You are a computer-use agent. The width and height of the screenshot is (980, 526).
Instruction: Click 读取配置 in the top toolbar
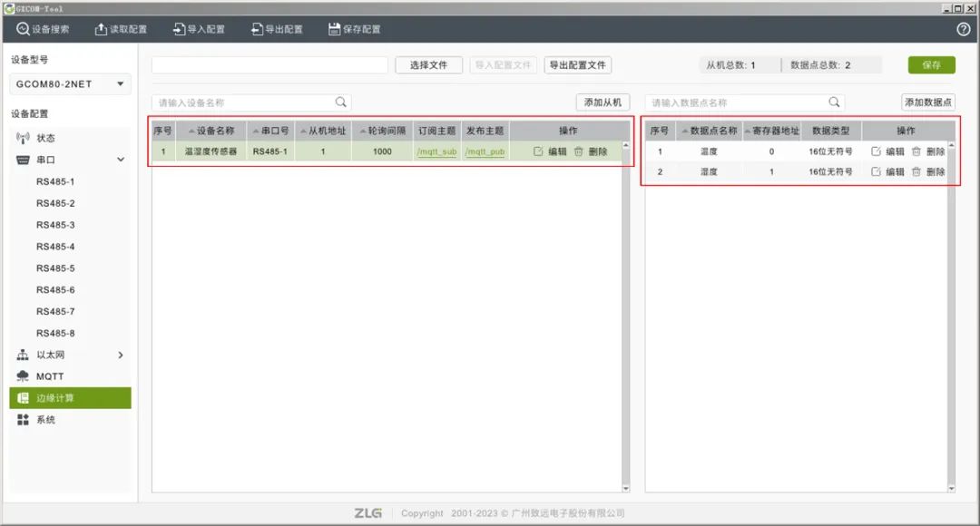(121, 29)
